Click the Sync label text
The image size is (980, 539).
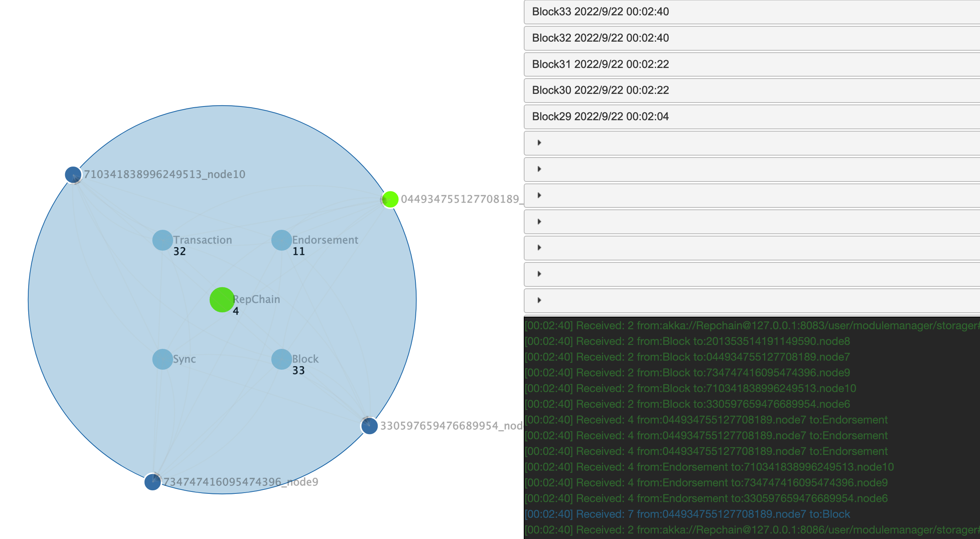pyautogui.click(x=185, y=359)
